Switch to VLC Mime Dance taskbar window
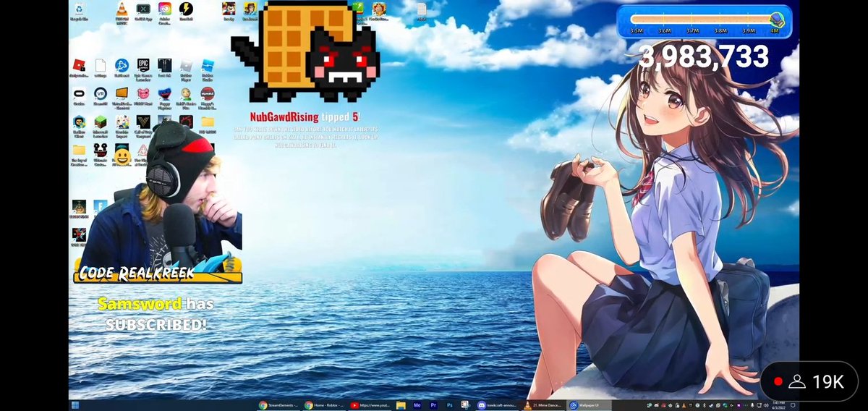The width and height of the screenshot is (868, 411). pyautogui.click(x=545, y=404)
